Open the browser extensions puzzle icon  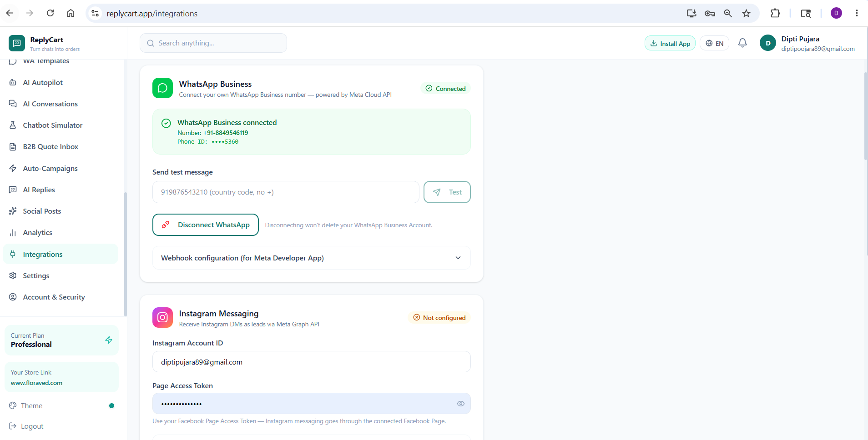[775, 13]
